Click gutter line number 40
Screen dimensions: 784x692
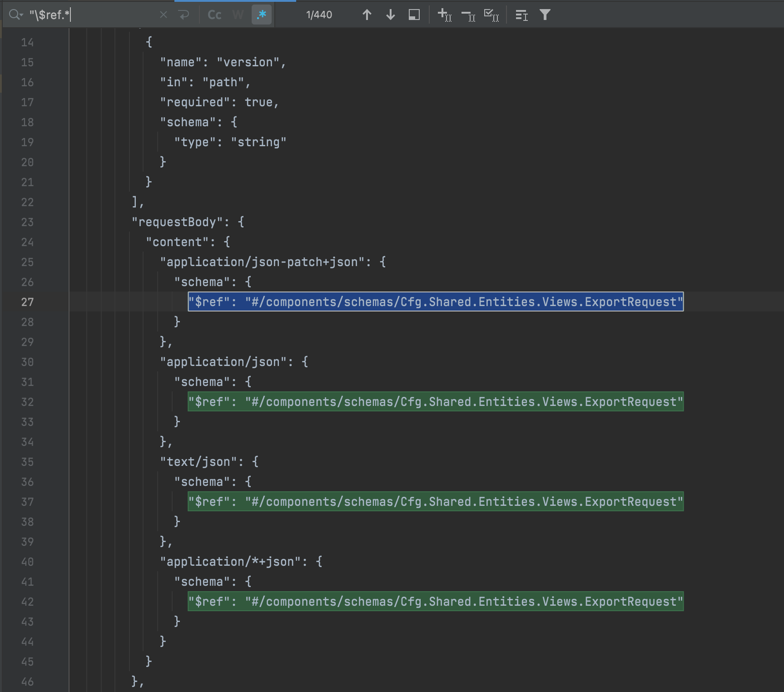27,562
